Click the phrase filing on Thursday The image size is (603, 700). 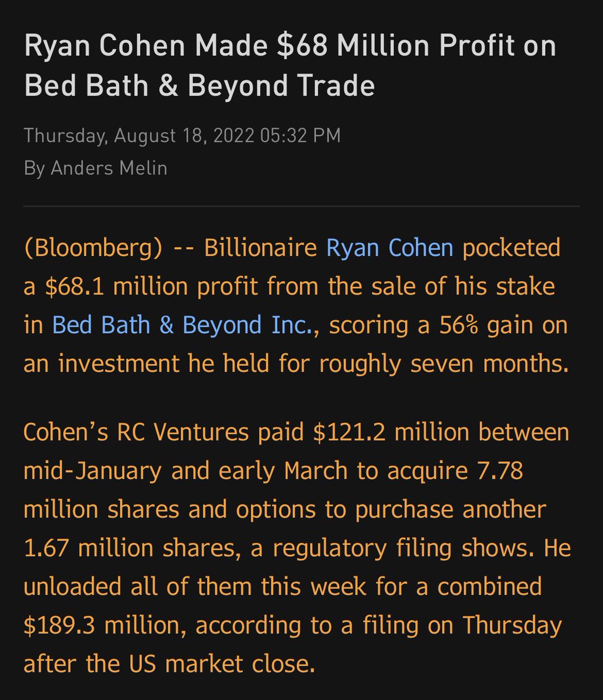point(454,625)
